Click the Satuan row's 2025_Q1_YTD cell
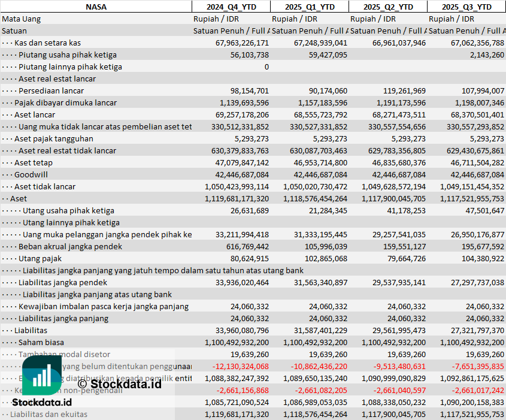Screen dimensions: 506x420 pyautogui.click(x=309, y=31)
